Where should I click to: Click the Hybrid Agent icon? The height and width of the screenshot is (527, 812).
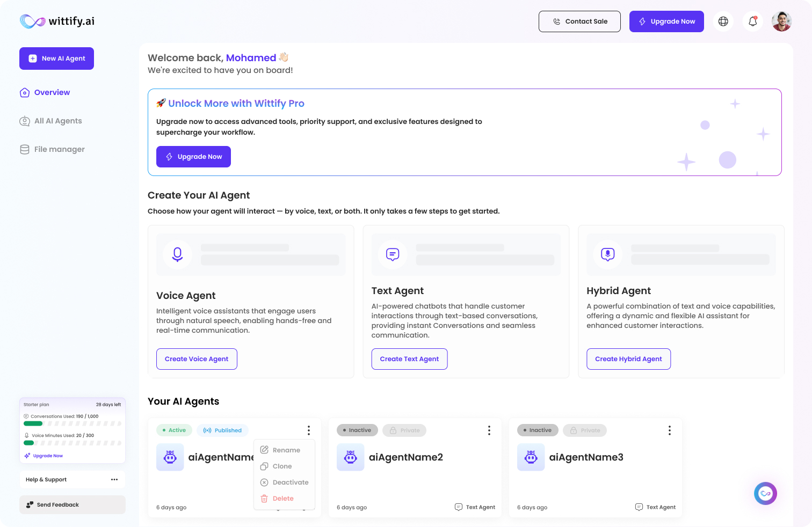point(608,254)
